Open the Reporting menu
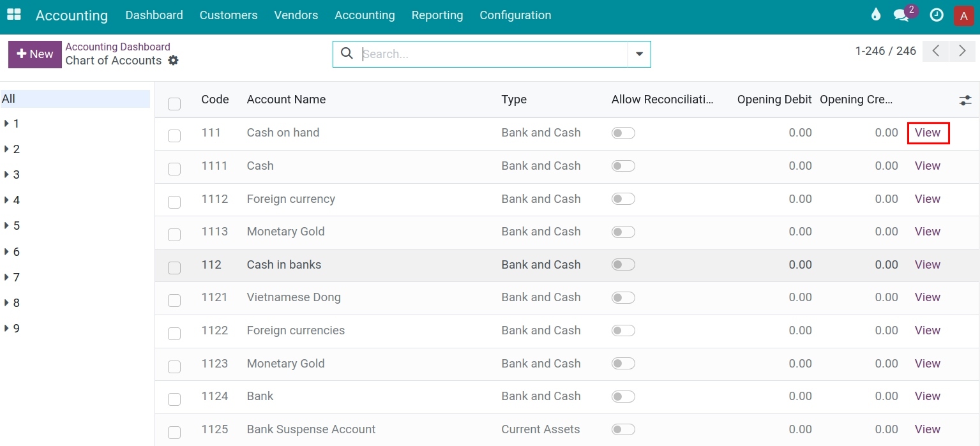 tap(437, 15)
